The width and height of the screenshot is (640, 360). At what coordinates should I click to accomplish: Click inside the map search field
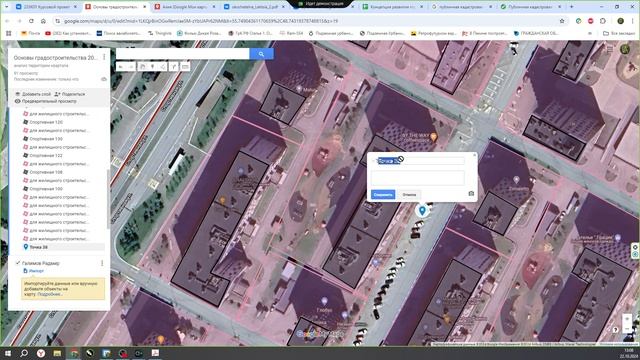point(183,54)
